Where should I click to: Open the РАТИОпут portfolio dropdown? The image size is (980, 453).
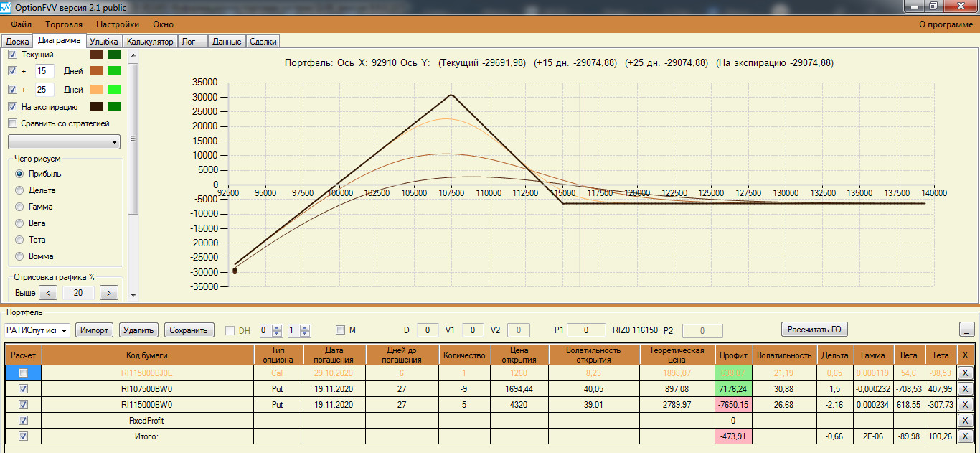click(x=37, y=330)
